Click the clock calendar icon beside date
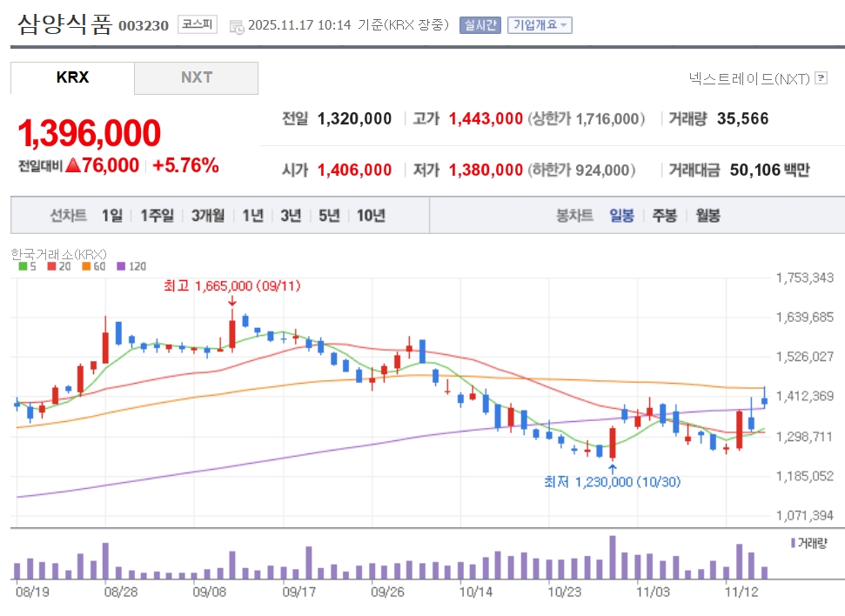This screenshot has width=845, height=616. [237, 26]
